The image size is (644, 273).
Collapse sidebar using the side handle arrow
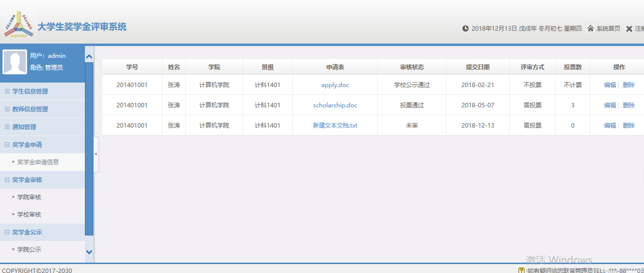tap(96, 154)
